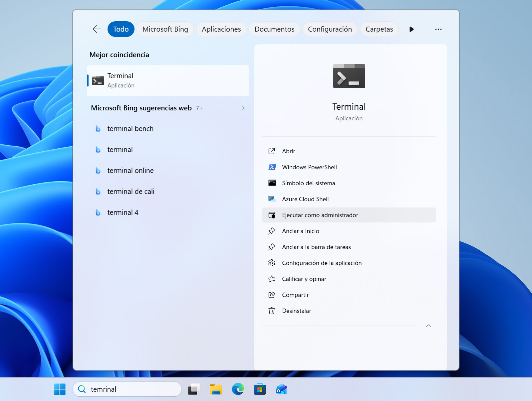The height and width of the screenshot is (401, 532).
Task: Click Compartir to share the app
Action: [x=349, y=295]
